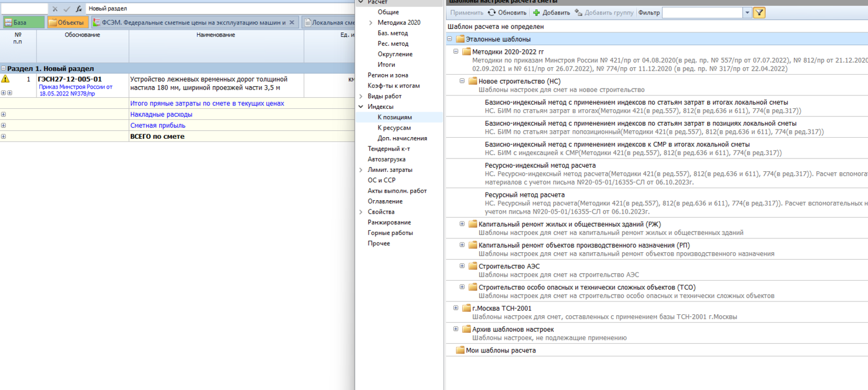The image size is (868, 390).
Task: Click the Фильтр text input field
Action: pos(702,13)
